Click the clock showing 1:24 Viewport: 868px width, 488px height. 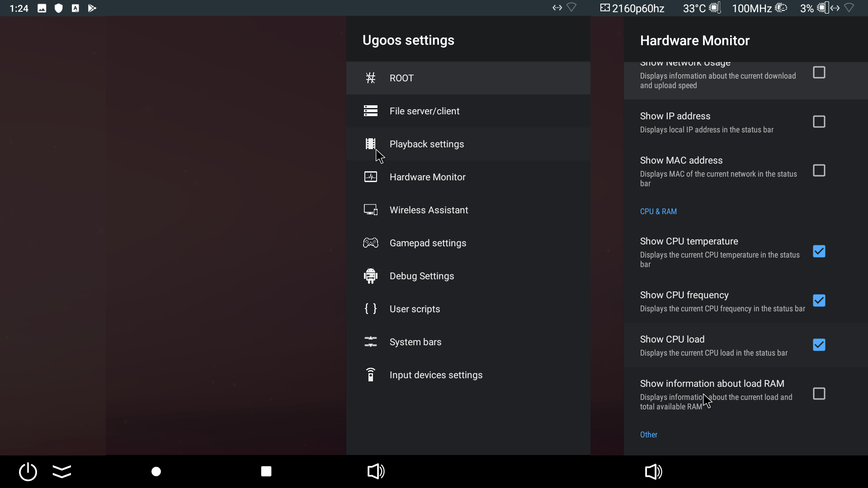pos(19,8)
